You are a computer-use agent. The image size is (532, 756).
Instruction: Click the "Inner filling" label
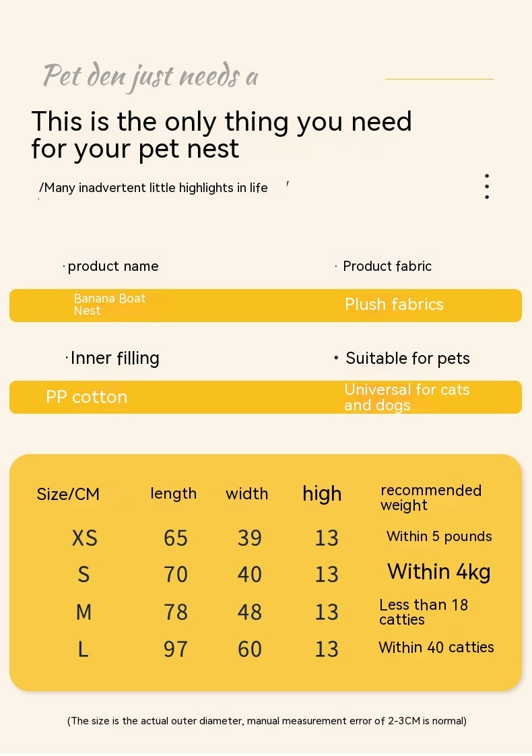114,358
